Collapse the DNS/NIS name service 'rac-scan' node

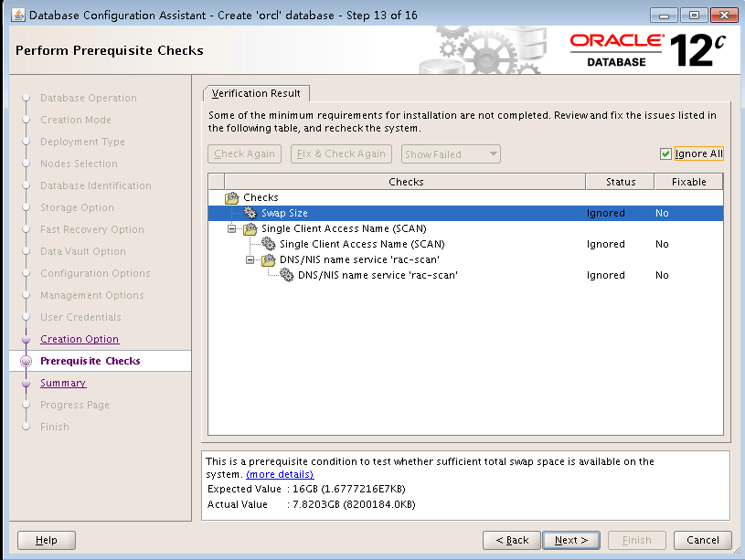coord(250,259)
